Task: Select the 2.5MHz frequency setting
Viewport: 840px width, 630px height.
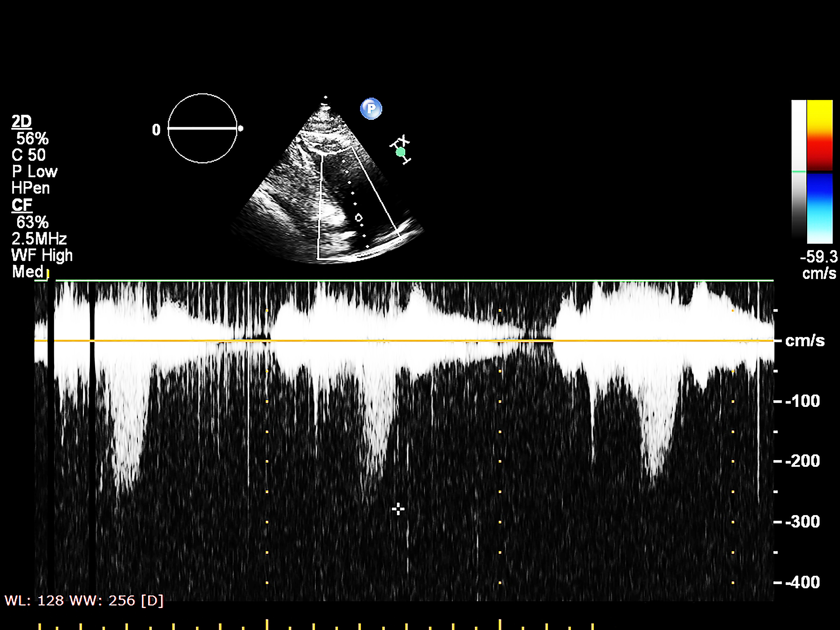Action: (x=39, y=239)
